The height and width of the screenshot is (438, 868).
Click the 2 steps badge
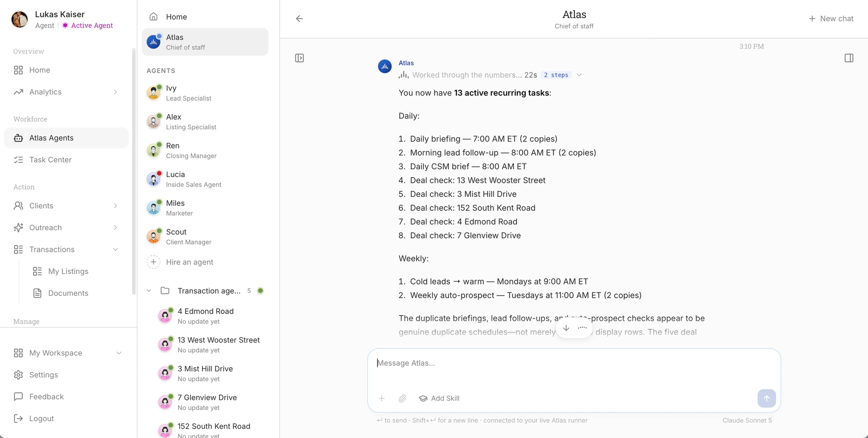coord(556,75)
